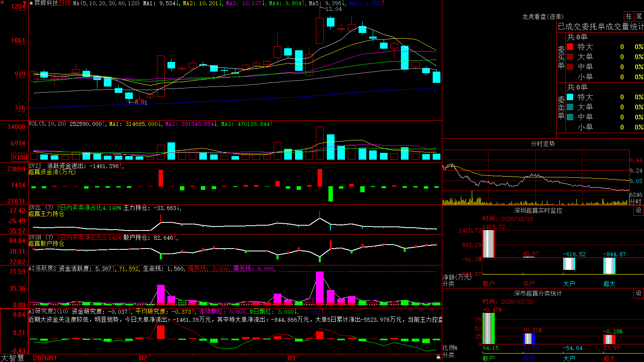The width and height of the screenshot is (644, 362).
Task: Click the -844.87 value above 超大 bar
Action: coord(614,254)
